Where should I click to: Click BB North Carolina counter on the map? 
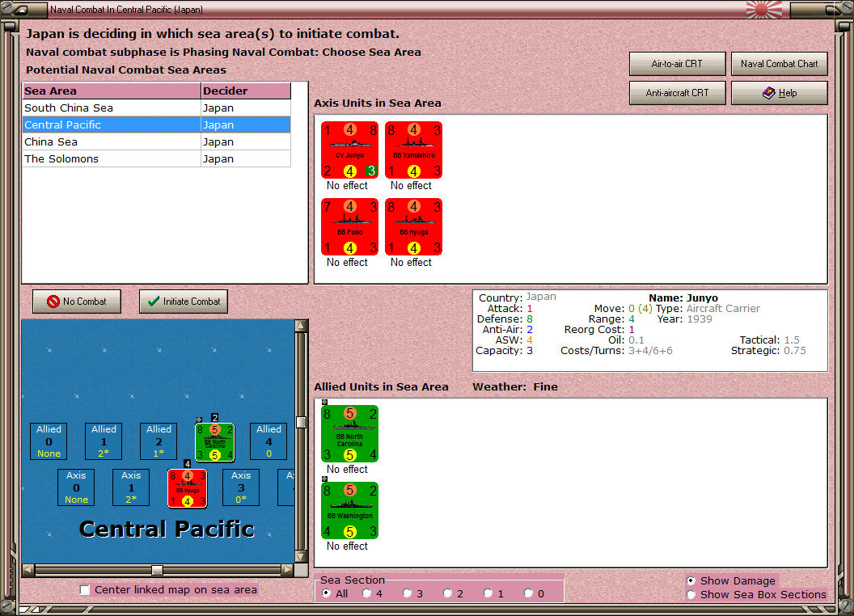point(215,442)
